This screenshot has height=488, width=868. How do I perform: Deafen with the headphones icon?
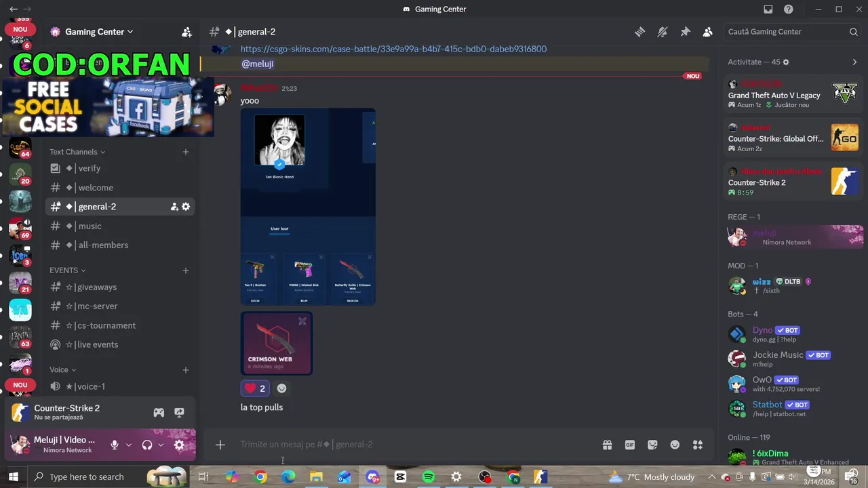[x=147, y=445]
